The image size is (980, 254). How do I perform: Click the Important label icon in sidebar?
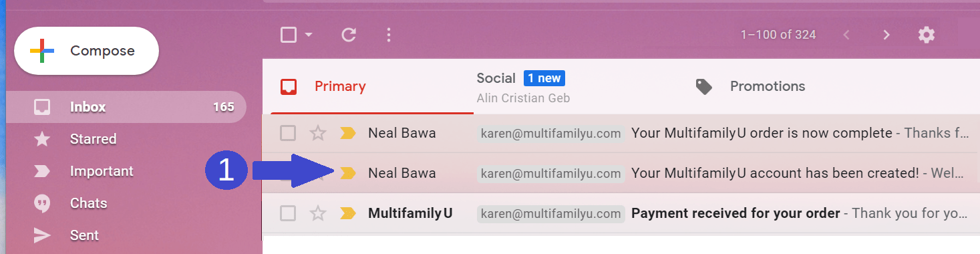[x=42, y=171]
